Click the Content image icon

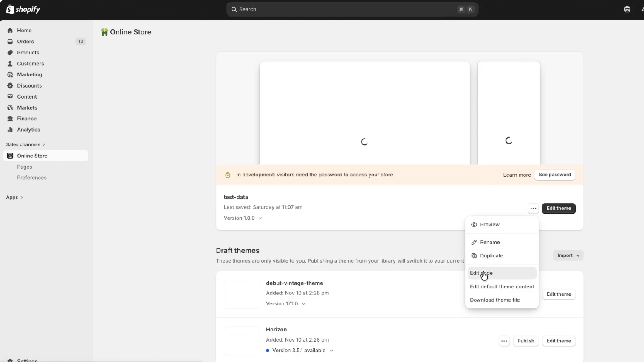click(10, 96)
